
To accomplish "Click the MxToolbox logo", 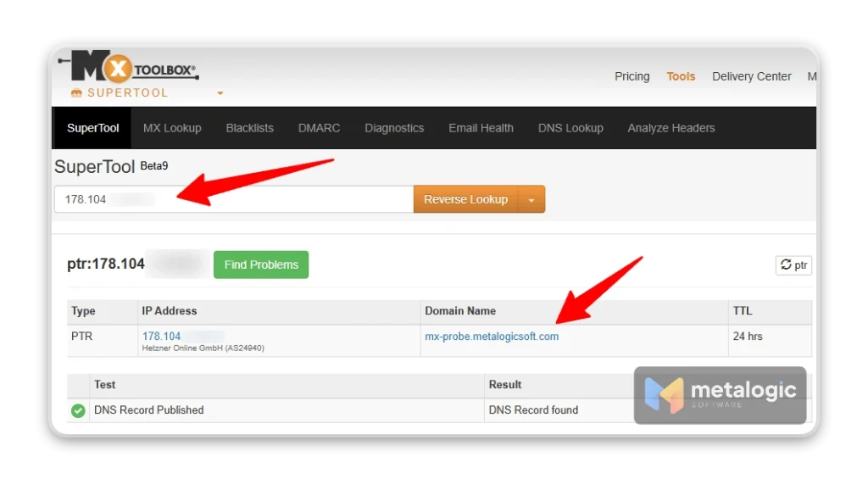I will pos(129,66).
